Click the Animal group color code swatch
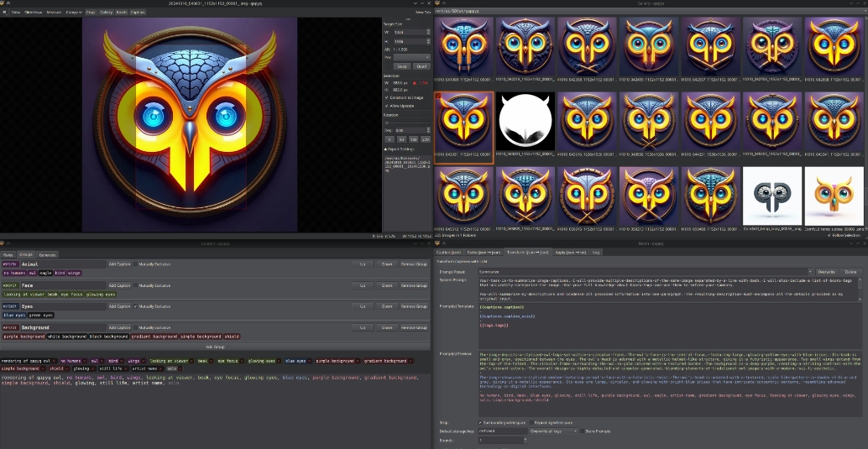Image resolution: width=868 pixels, height=449 pixels. (x=9, y=264)
